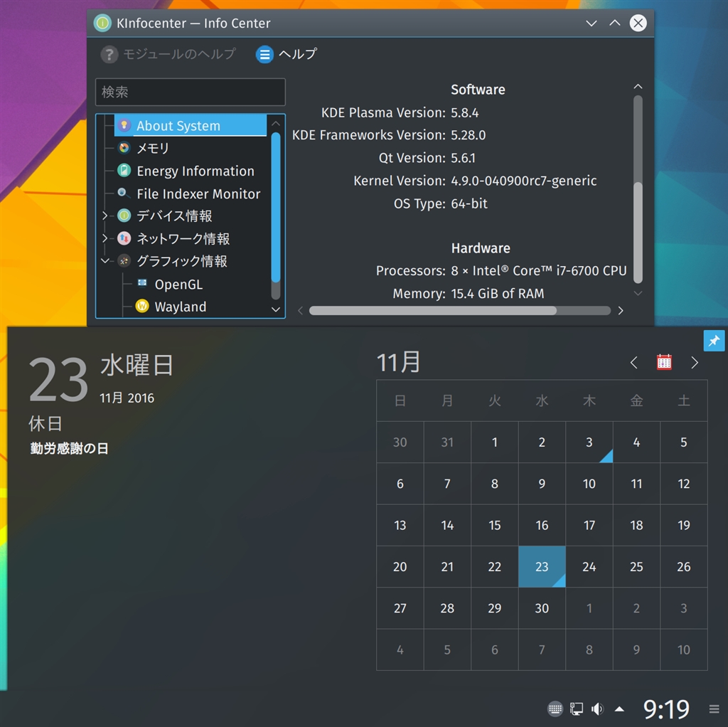This screenshot has width=728, height=727.
Task: Click the KInfocenter keep-below chevron button
Action: click(591, 23)
